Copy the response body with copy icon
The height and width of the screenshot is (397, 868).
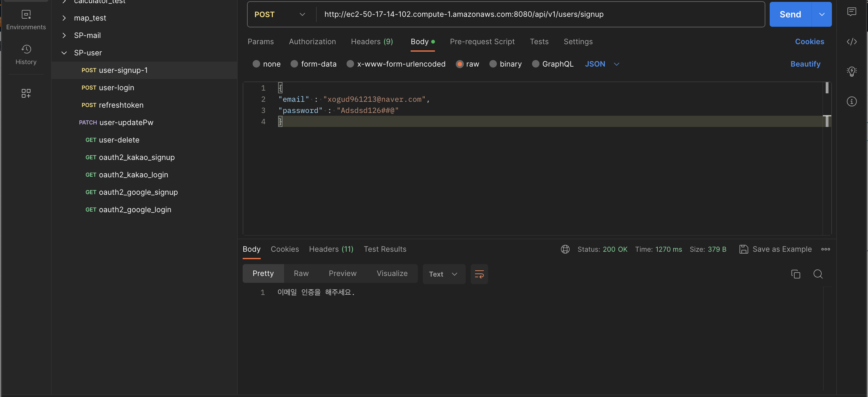[796, 274]
